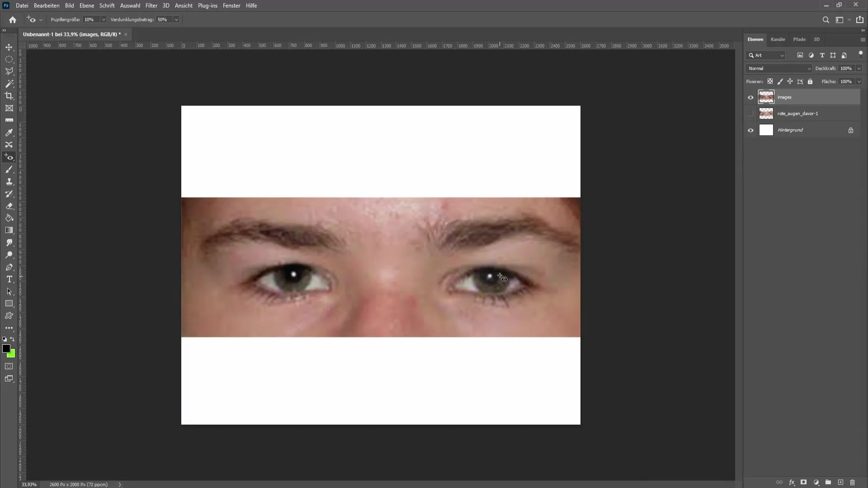Select the Lasso tool
Viewport: 868px width, 488px height.
[9, 71]
